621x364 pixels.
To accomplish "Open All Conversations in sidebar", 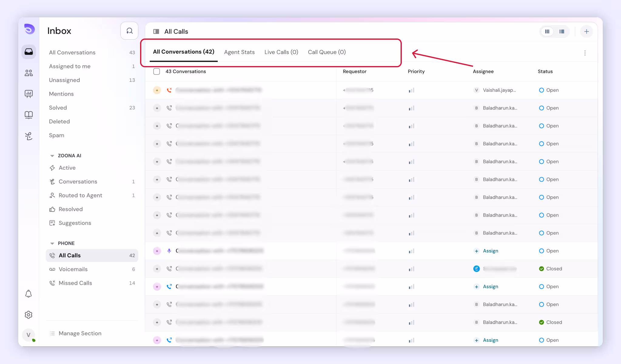I will [x=92, y=52].
